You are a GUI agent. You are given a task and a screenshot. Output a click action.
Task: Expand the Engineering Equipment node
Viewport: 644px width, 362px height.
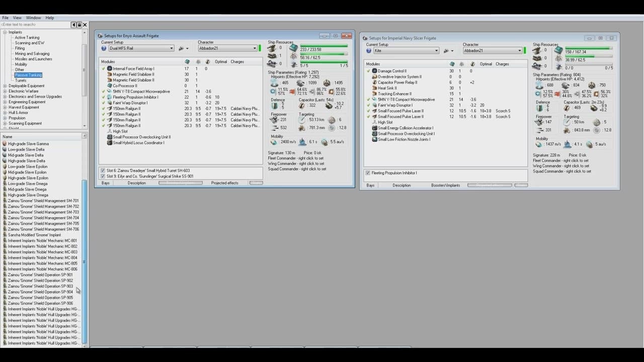coord(5,102)
